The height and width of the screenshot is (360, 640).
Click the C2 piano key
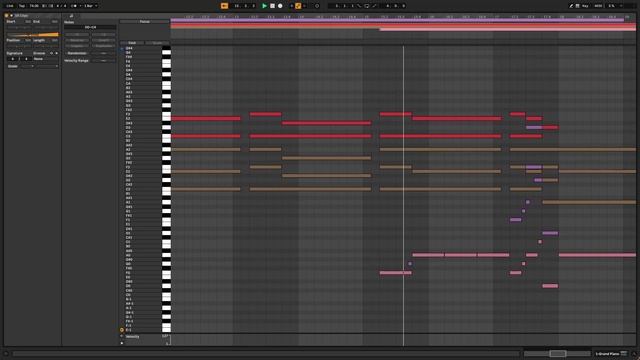tap(166, 190)
